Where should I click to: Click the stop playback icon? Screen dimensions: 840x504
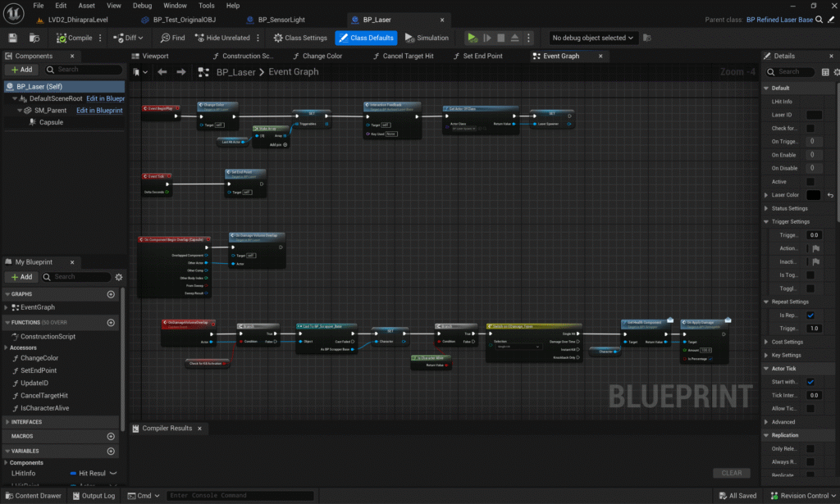(501, 38)
